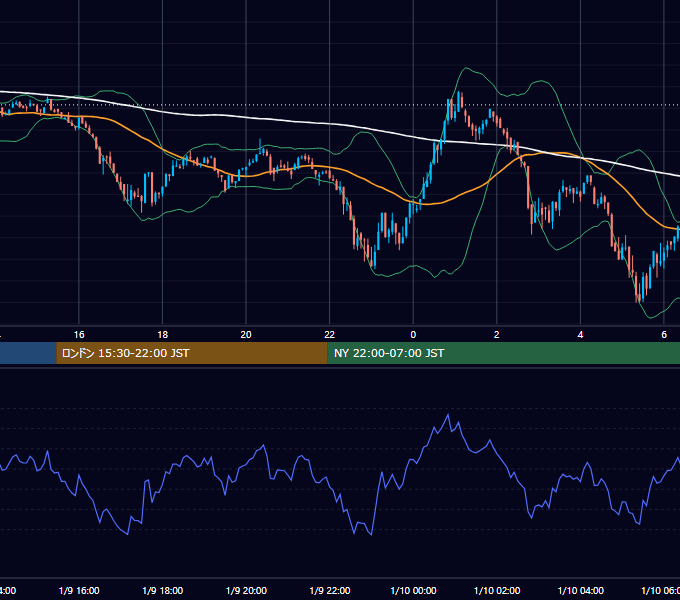680x600 pixels.
Task: Select the NY 22:00-07:00 JST session bar
Action: tap(503, 353)
